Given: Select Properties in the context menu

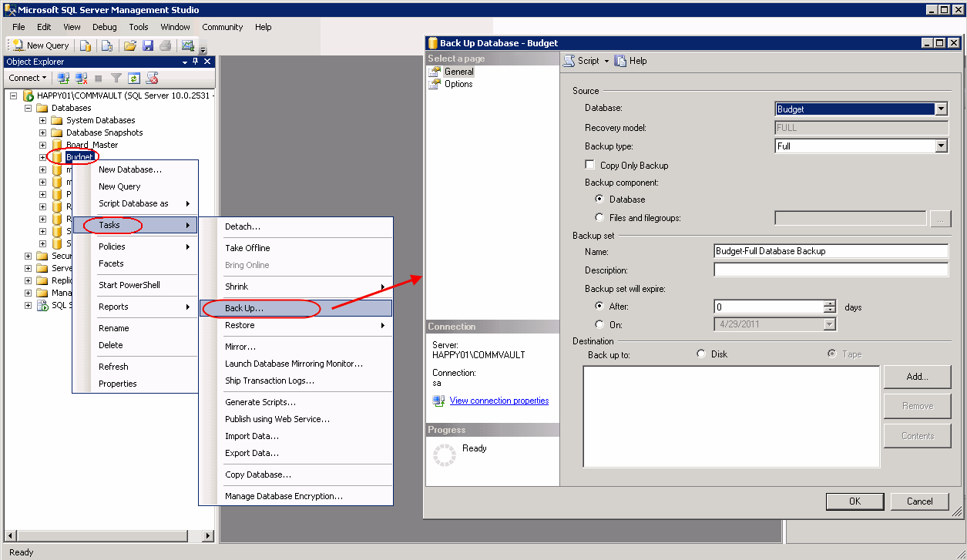Looking at the screenshot, I should click(x=135, y=384).
